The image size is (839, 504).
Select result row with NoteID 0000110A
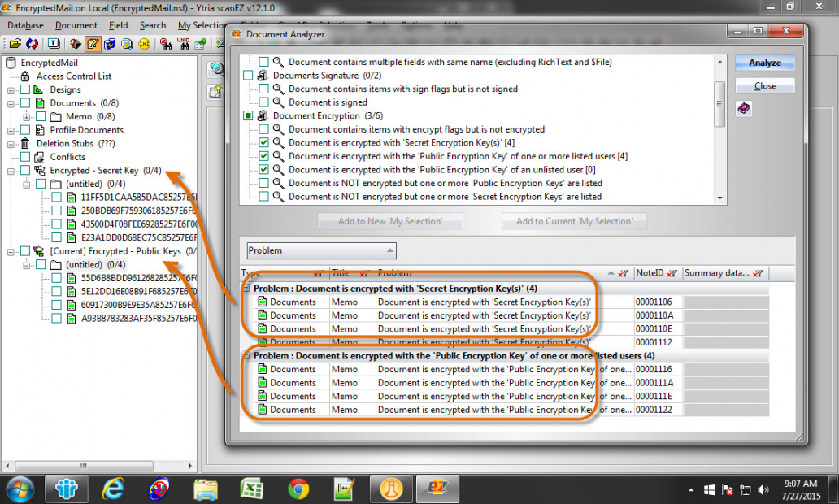(x=505, y=315)
